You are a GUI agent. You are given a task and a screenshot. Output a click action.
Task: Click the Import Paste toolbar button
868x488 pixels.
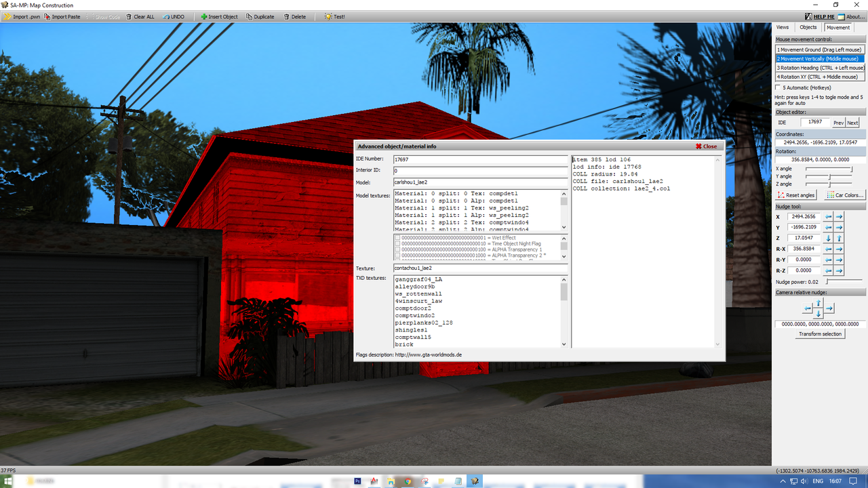click(62, 16)
